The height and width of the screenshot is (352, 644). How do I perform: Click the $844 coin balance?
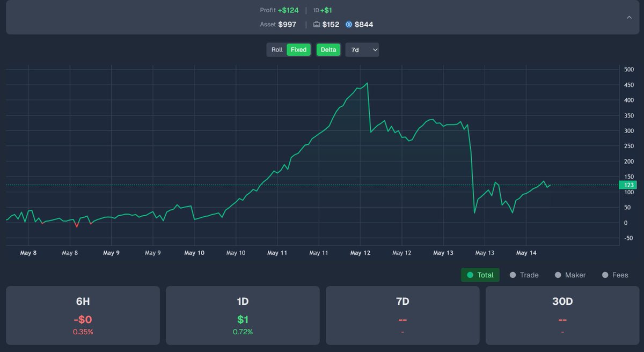coord(364,25)
